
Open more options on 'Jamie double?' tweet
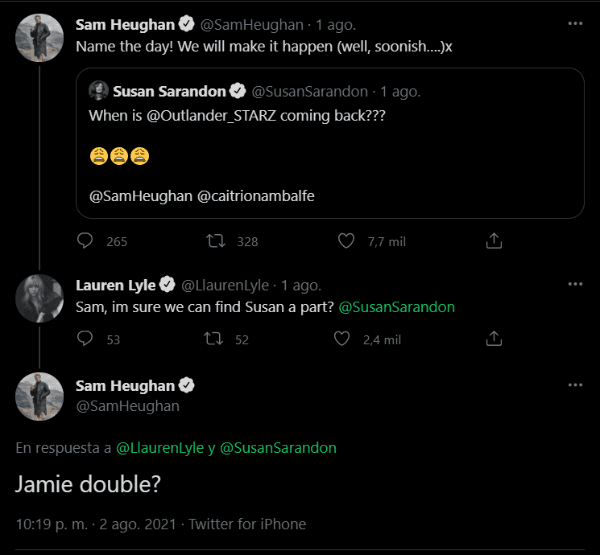(x=575, y=385)
